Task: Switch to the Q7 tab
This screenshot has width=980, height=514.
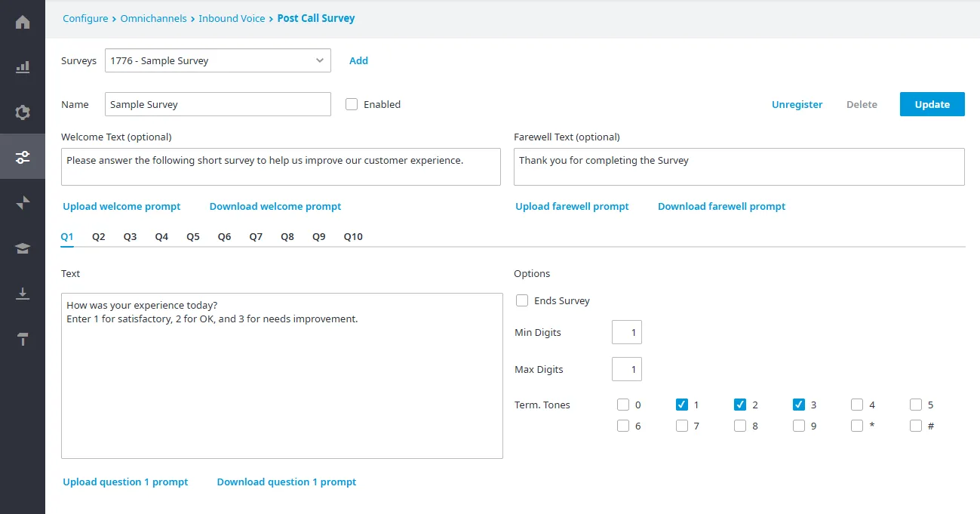Action: click(256, 236)
